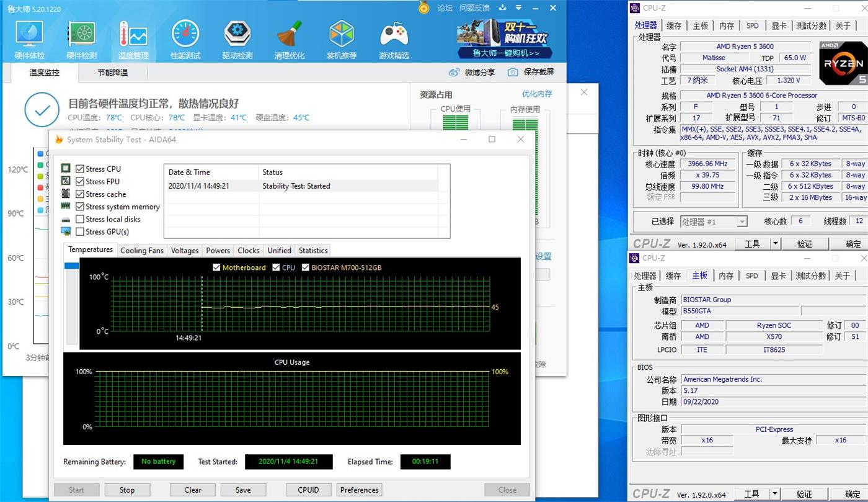Switch to 节能降温 tab in Lu Master
This screenshot has height=502, width=868.
tap(112, 73)
